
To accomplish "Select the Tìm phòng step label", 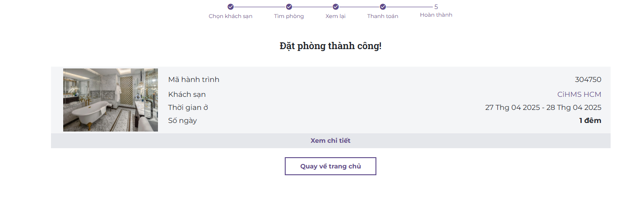I will pyautogui.click(x=289, y=16).
